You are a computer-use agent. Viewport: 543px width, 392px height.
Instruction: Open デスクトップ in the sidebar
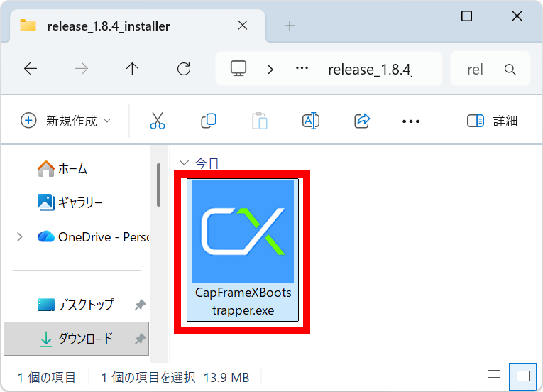[x=76, y=305]
